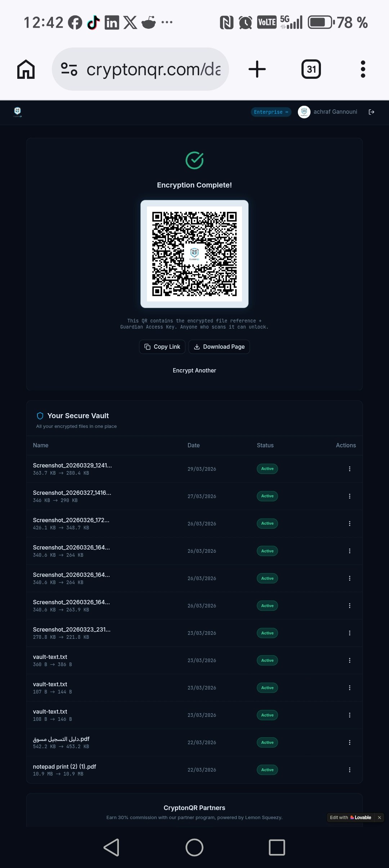
Task: Open actions menu for Screenshot_20260329_1241 row
Action: click(x=349, y=469)
